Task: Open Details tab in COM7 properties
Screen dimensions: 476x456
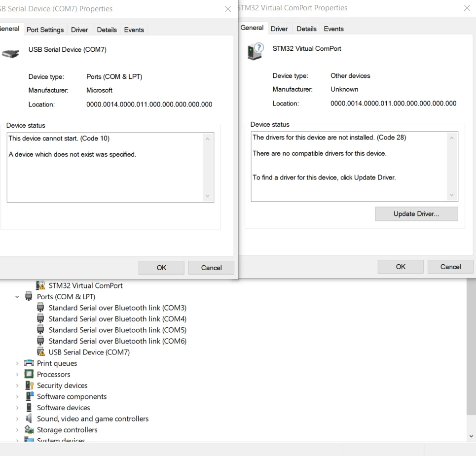Action: tap(107, 30)
